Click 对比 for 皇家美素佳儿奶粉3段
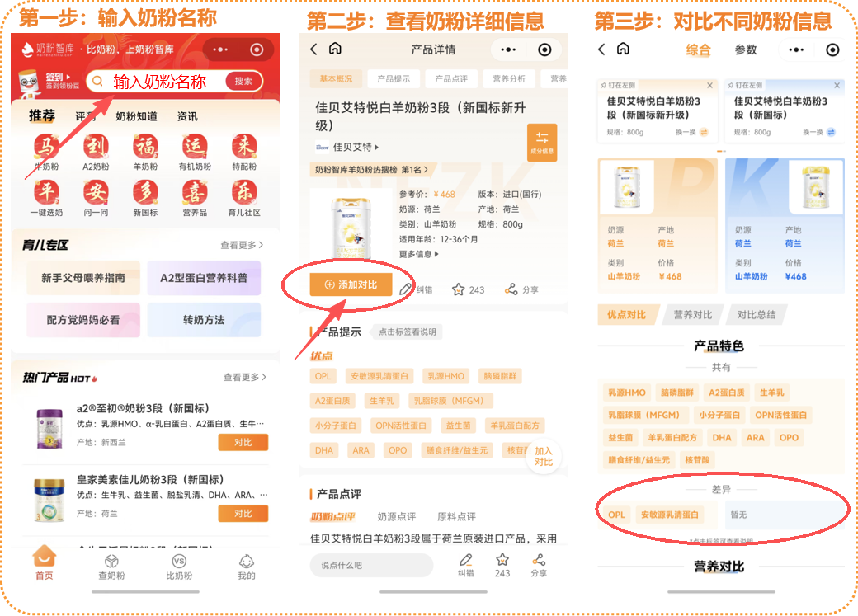858x616 pixels. point(243,513)
